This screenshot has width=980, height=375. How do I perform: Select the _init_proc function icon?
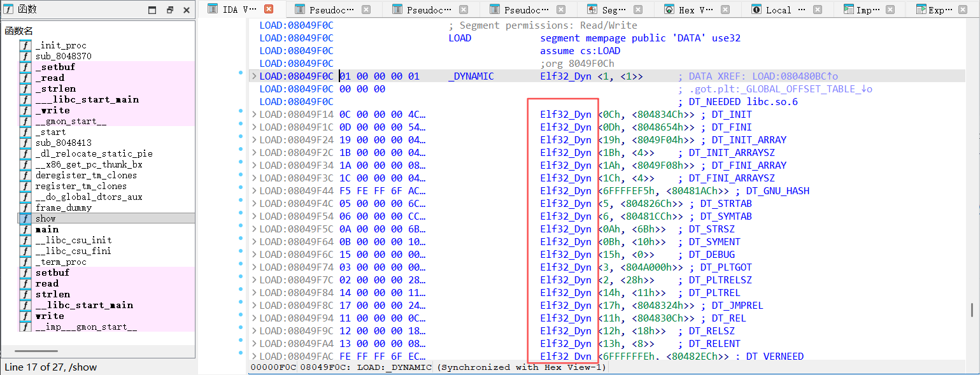pos(25,45)
